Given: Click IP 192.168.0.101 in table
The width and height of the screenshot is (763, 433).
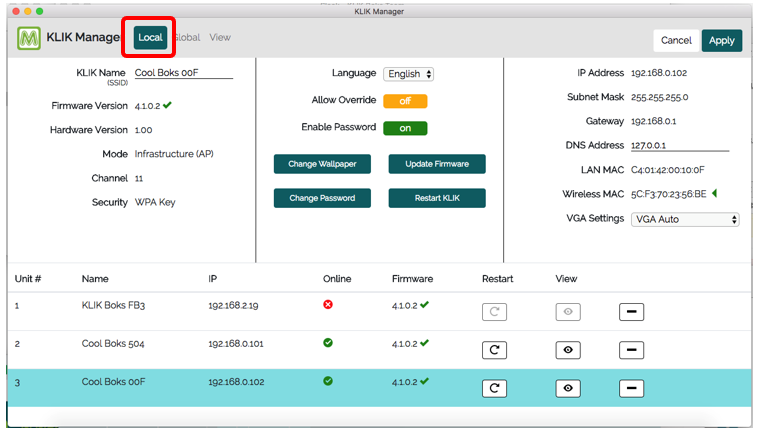Looking at the screenshot, I should pyautogui.click(x=236, y=344).
